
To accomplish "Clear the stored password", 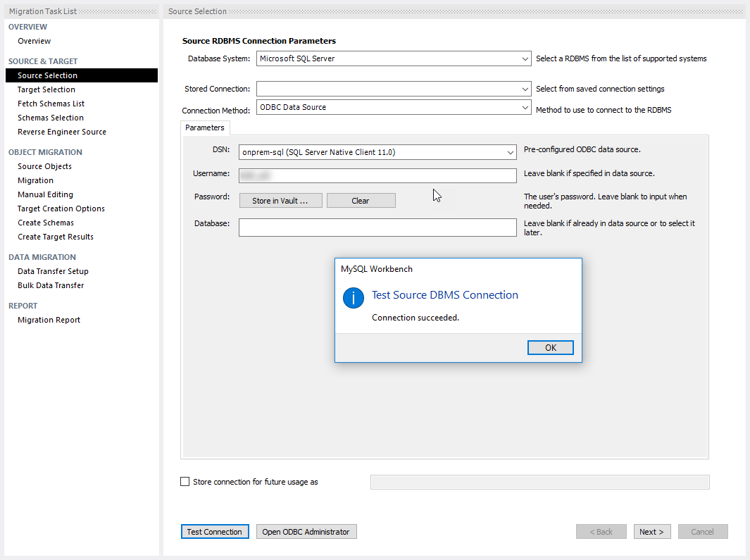I will coord(361,201).
